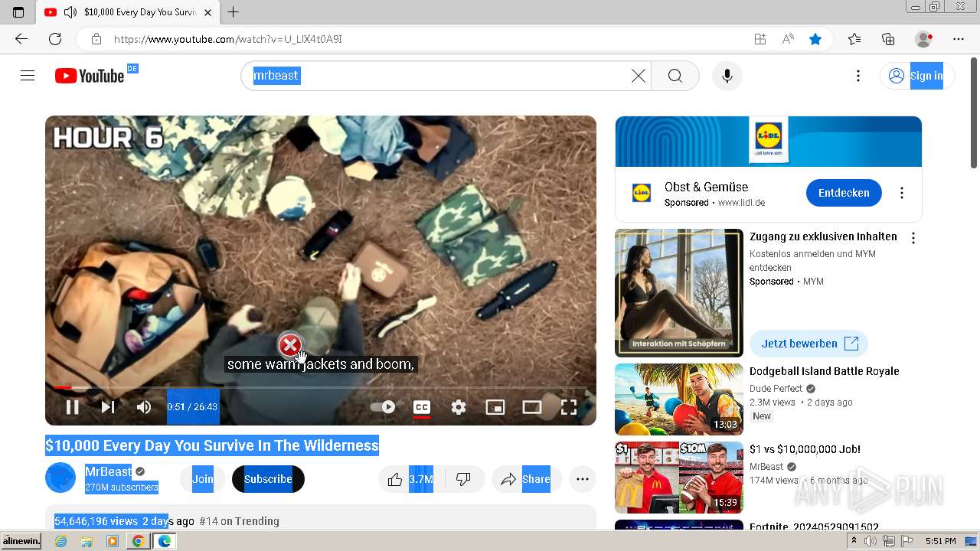980x551 pixels.
Task: Select the $10,000 Every Day tab
Action: [x=128, y=12]
